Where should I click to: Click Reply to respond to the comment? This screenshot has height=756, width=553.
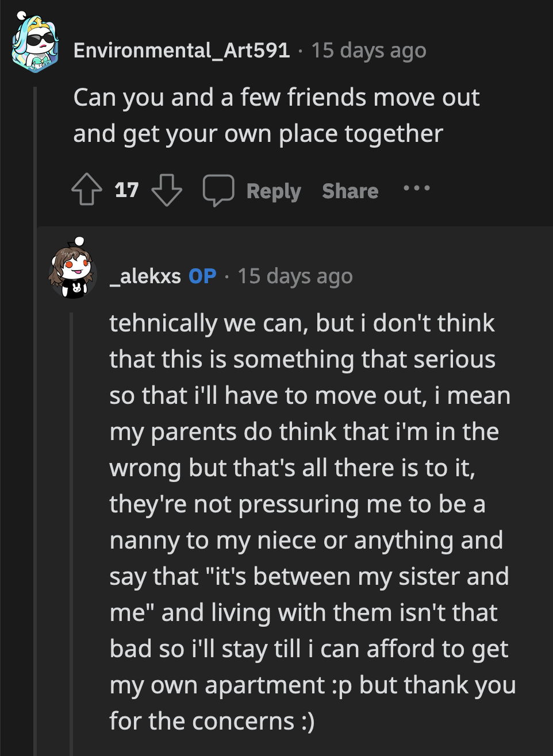pos(274,190)
